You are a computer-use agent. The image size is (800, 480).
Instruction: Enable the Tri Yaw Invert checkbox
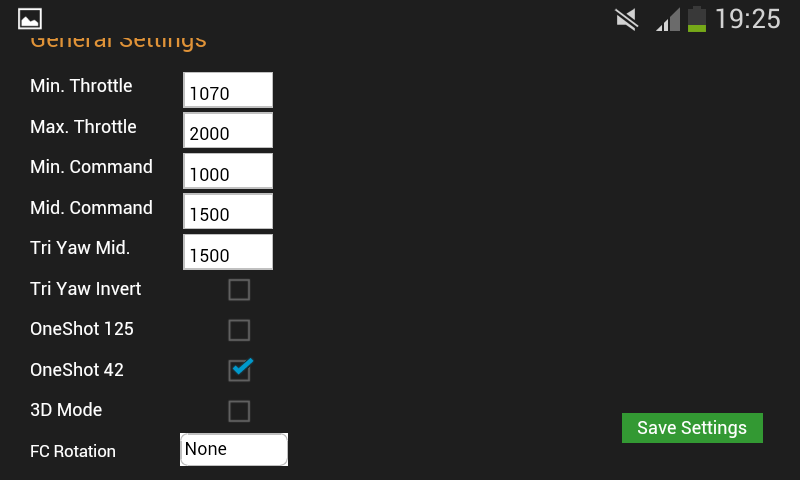click(x=239, y=290)
